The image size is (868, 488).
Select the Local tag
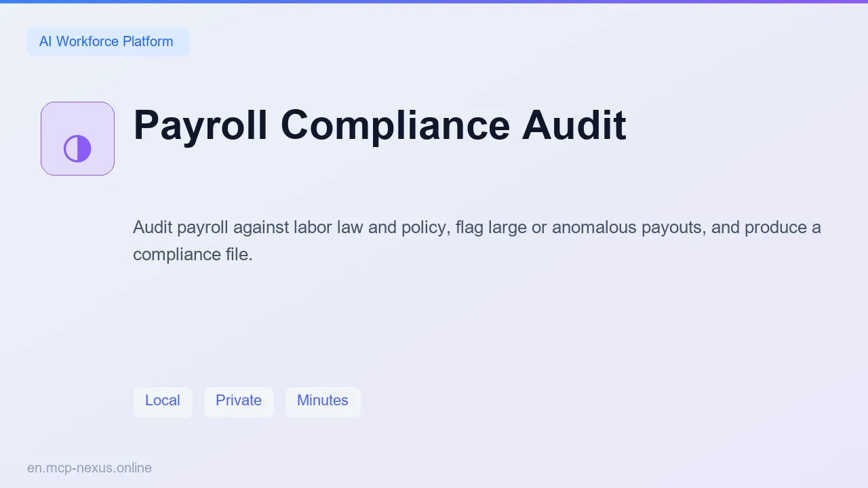(163, 401)
